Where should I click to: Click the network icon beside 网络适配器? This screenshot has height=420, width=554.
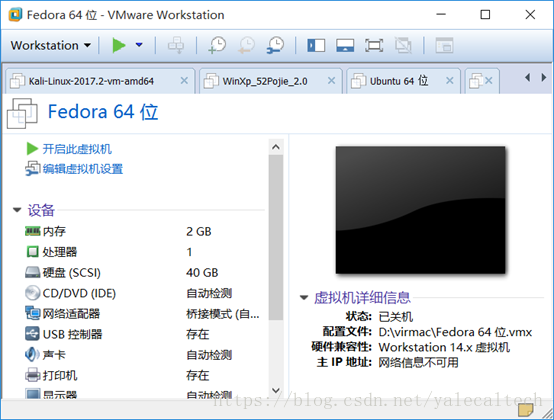coord(33,313)
